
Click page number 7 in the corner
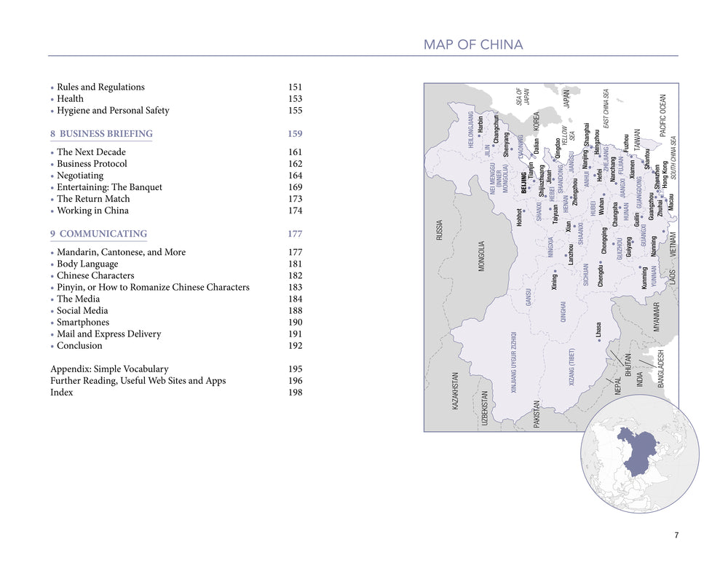tap(676, 535)
